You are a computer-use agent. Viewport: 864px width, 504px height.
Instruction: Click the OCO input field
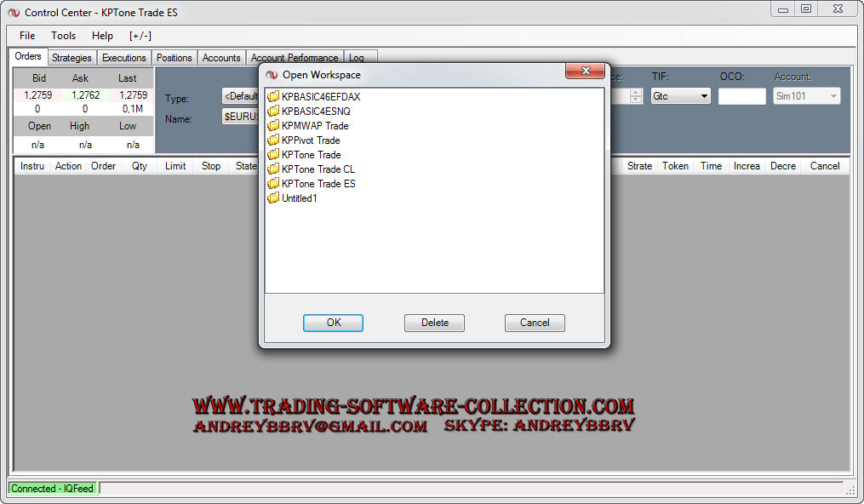(x=741, y=96)
